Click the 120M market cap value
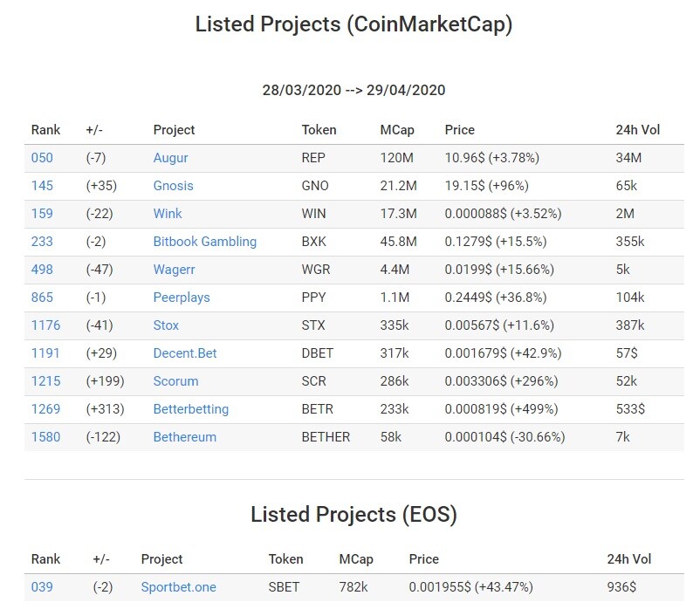 click(397, 158)
